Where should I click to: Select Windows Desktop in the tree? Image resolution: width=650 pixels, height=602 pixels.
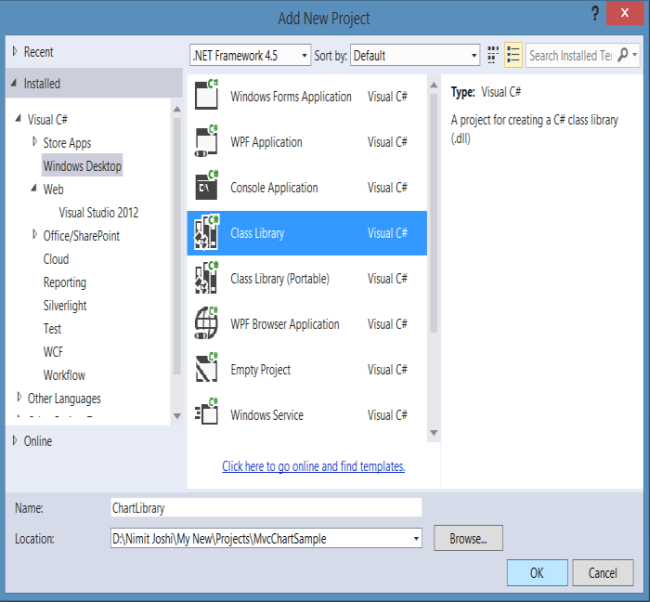click(82, 166)
